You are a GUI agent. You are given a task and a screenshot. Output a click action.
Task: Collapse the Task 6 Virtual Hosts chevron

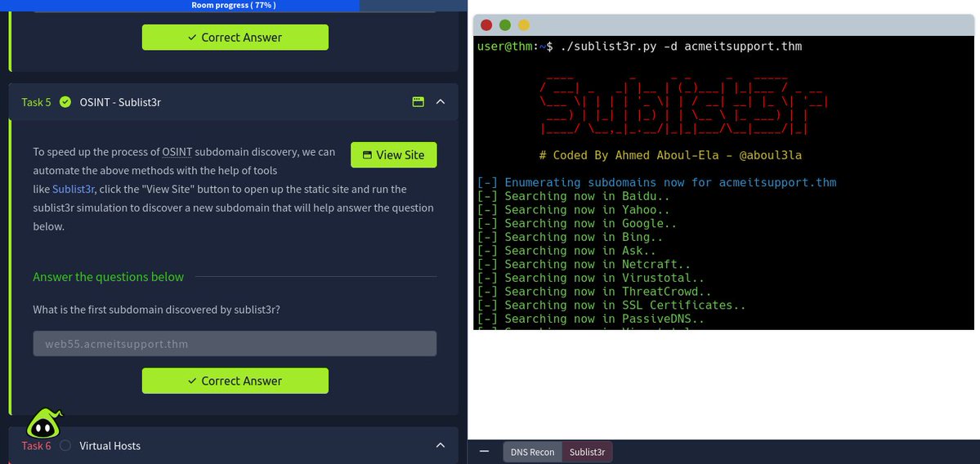point(441,445)
